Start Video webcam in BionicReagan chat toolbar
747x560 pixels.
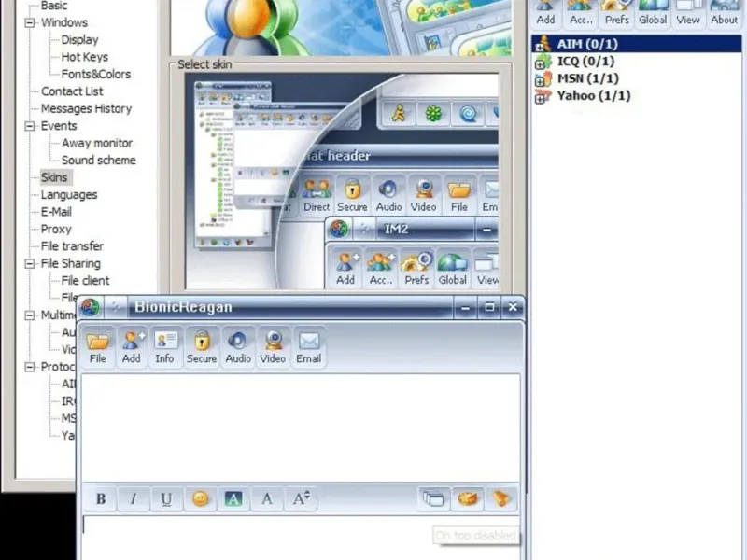(x=273, y=347)
